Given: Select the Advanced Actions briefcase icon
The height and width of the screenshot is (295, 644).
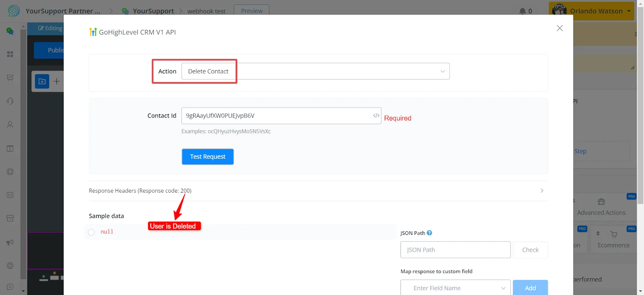Looking at the screenshot, I should coord(601,202).
